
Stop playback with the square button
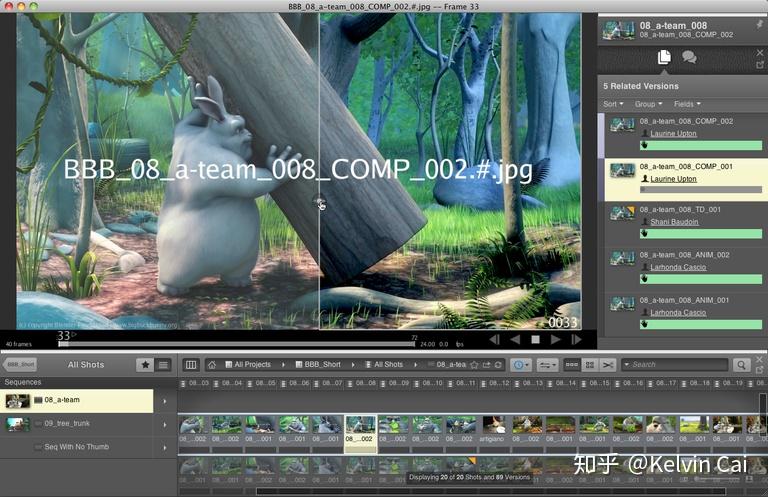pos(535,339)
